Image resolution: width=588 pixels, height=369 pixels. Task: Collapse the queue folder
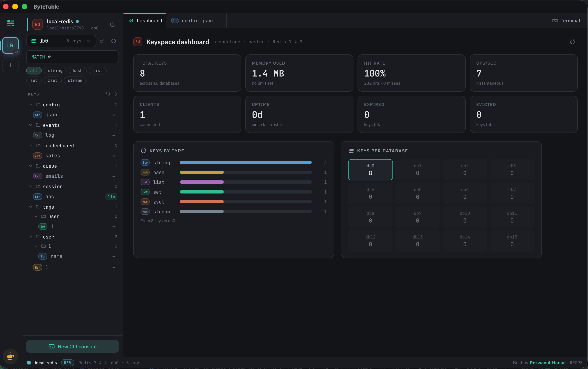coord(31,166)
